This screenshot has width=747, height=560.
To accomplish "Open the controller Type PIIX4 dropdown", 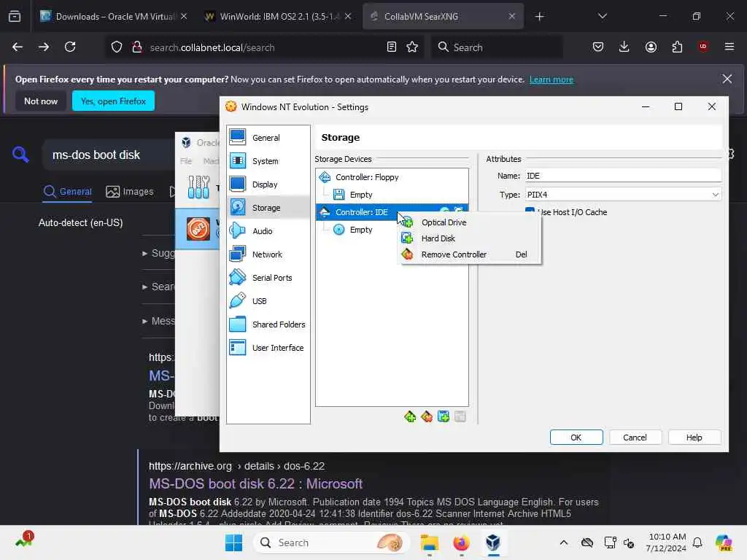I will pos(623,194).
